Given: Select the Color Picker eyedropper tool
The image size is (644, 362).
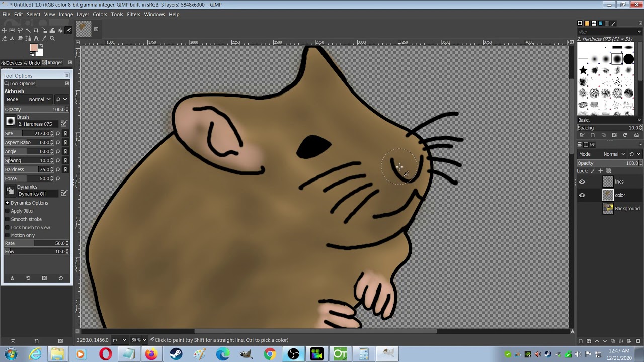Looking at the screenshot, I should [x=44, y=39].
